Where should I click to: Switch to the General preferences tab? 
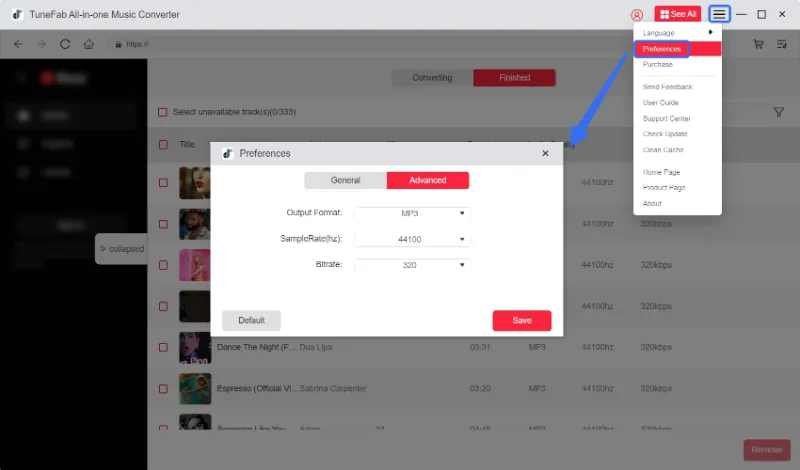click(345, 181)
